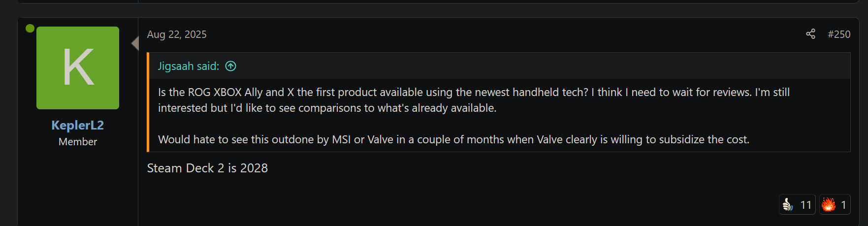
Task: Click the thumbs-up reaction count 11
Action: point(805,205)
